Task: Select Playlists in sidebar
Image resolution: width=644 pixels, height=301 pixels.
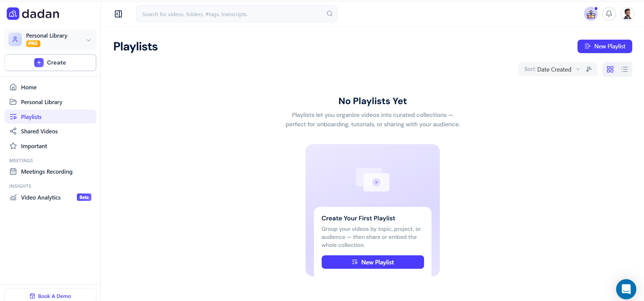Action: pos(50,117)
